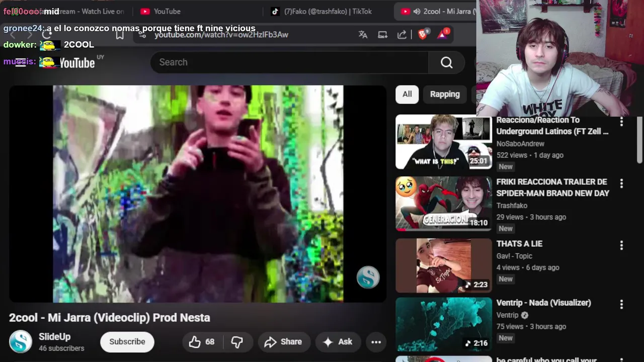Click in the YouTube Search field
The image size is (644, 362).
click(x=289, y=62)
